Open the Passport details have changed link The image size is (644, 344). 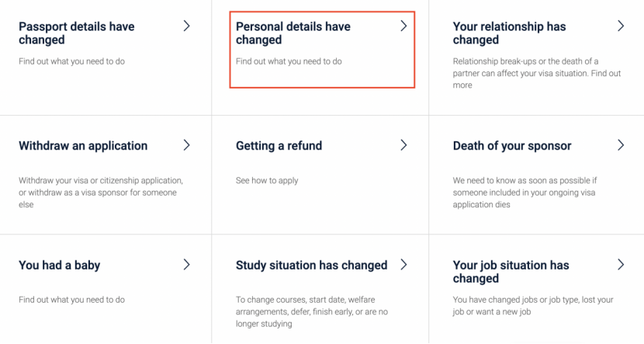coord(76,33)
